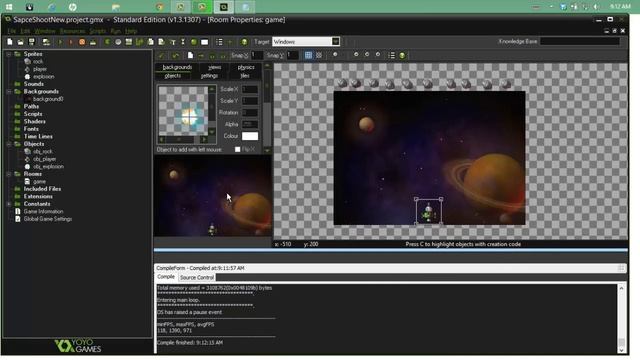Clear the room with the blank page icon
The height and width of the screenshot is (360, 640).
point(190,55)
